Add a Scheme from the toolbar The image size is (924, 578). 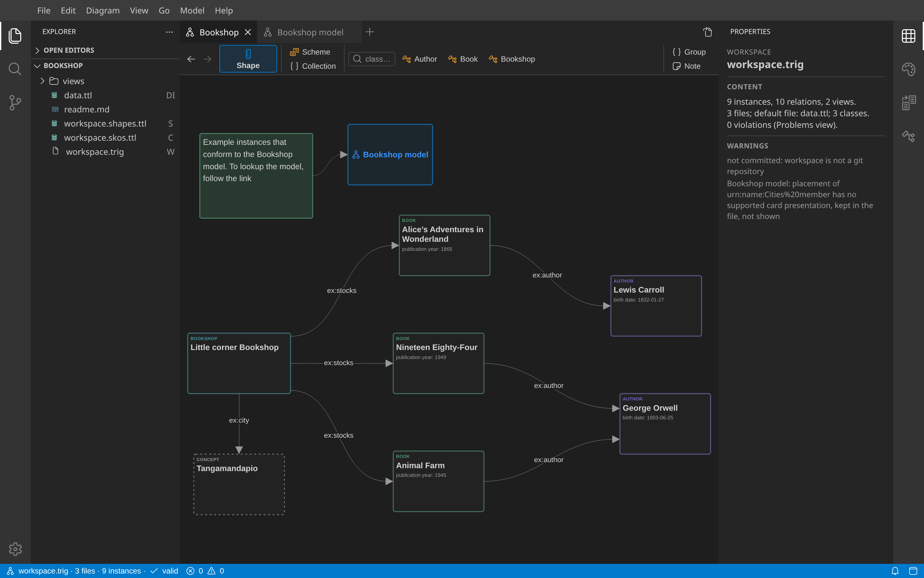pyautogui.click(x=310, y=52)
